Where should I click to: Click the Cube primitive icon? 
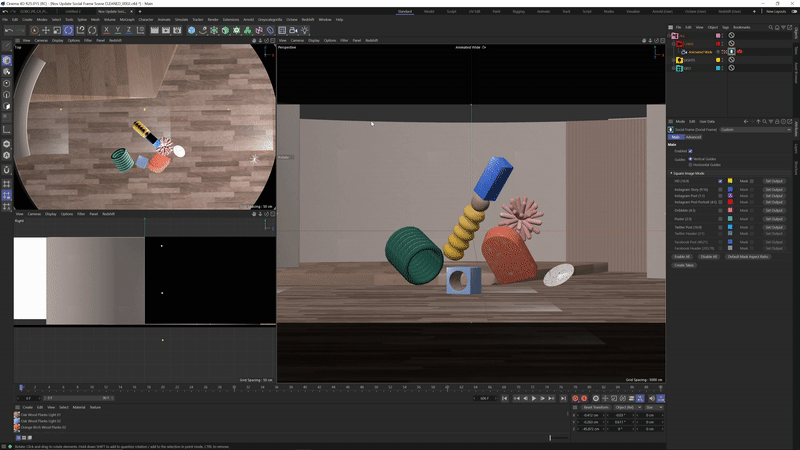pyautogui.click(x=191, y=31)
